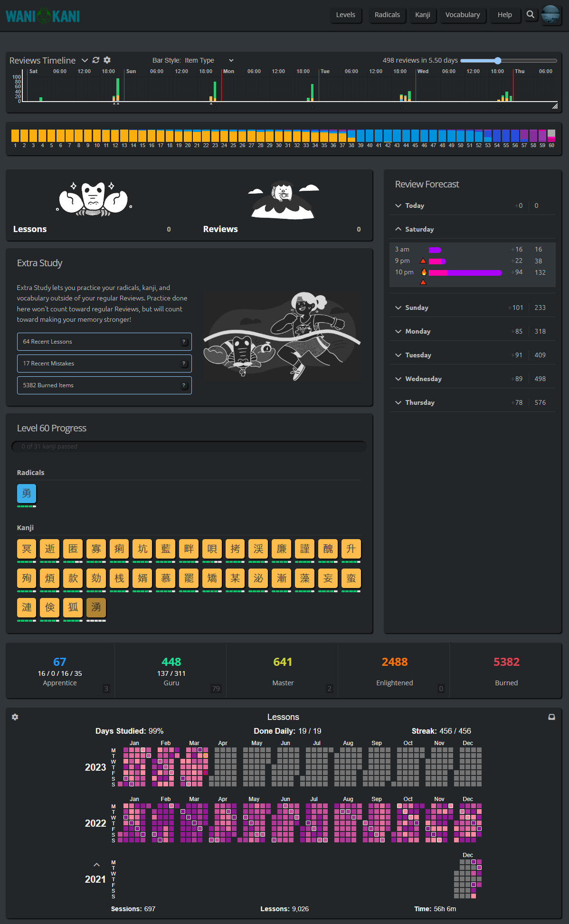Screen dimensions: 569x924
Task: Click the warning triangle at 9 pm
Action: [x=423, y=261]
